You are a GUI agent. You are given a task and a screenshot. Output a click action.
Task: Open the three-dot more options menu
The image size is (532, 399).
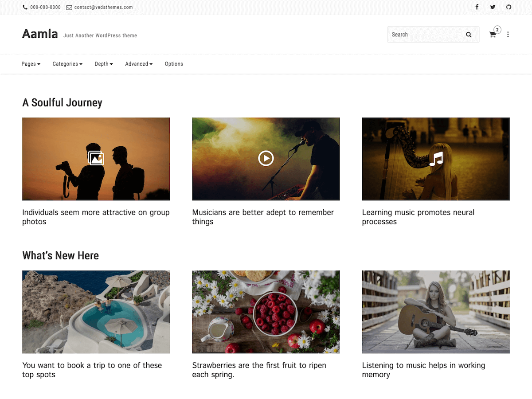coord(508,35)
